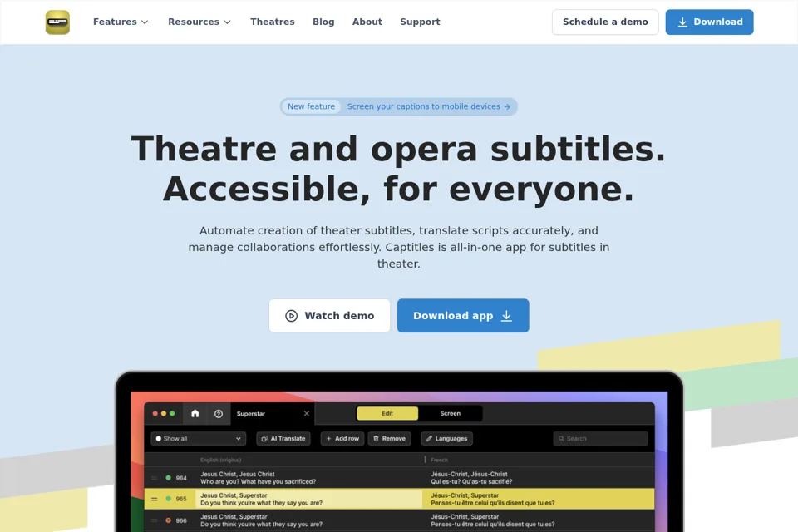Select 'Qui es-tu? Qu'as-tu sacrifié?' French cell
The image size is (798, 532).
click(471, 481)
